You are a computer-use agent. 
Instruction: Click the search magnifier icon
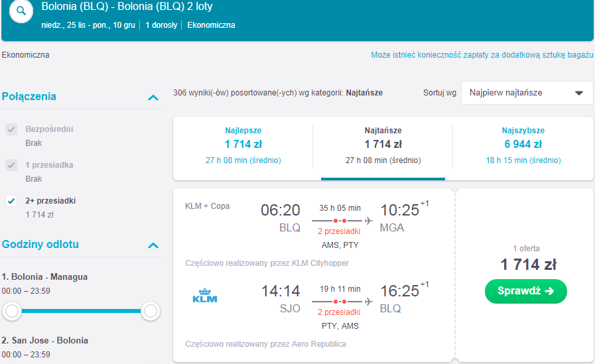coord(21,11)
